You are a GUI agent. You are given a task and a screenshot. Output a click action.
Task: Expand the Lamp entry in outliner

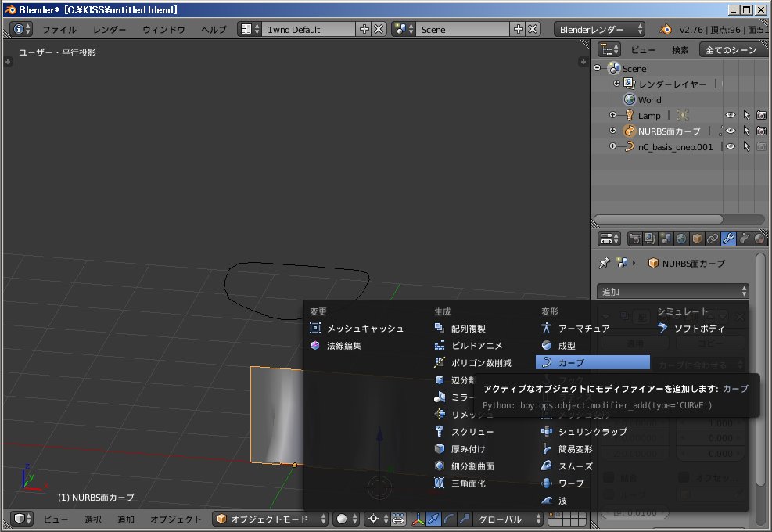[x=612, y=115]
